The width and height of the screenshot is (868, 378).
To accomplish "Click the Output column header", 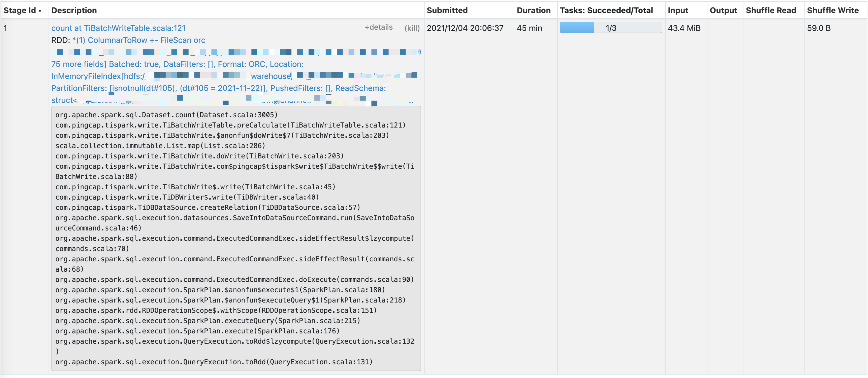I will [723, 11].
